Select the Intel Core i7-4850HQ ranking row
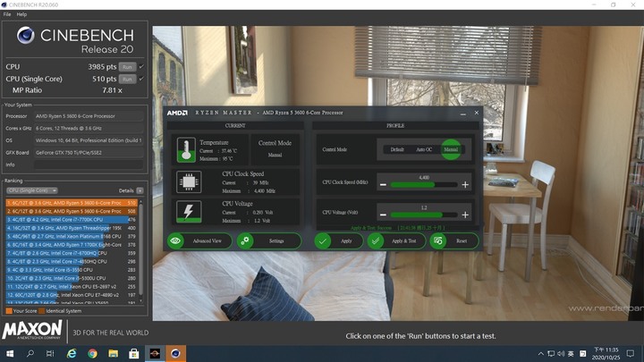644x362 pixels. [72, 261]
